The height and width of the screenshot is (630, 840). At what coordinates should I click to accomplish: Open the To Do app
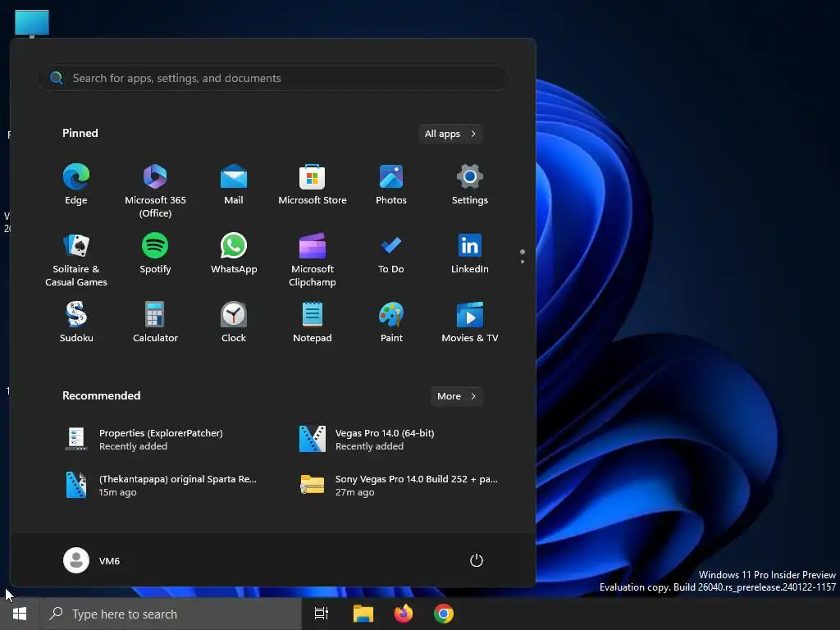point(391,254)
